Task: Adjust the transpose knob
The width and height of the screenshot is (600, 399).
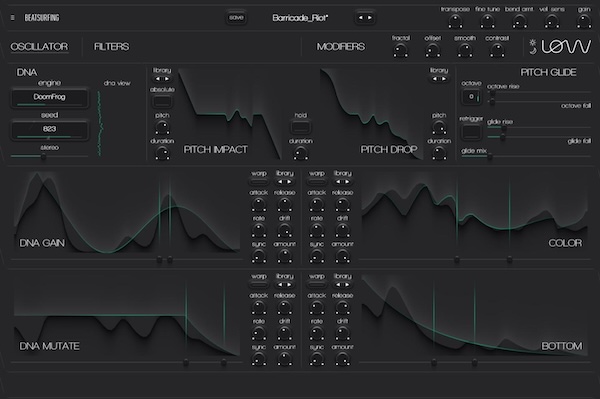Action: 455,21
